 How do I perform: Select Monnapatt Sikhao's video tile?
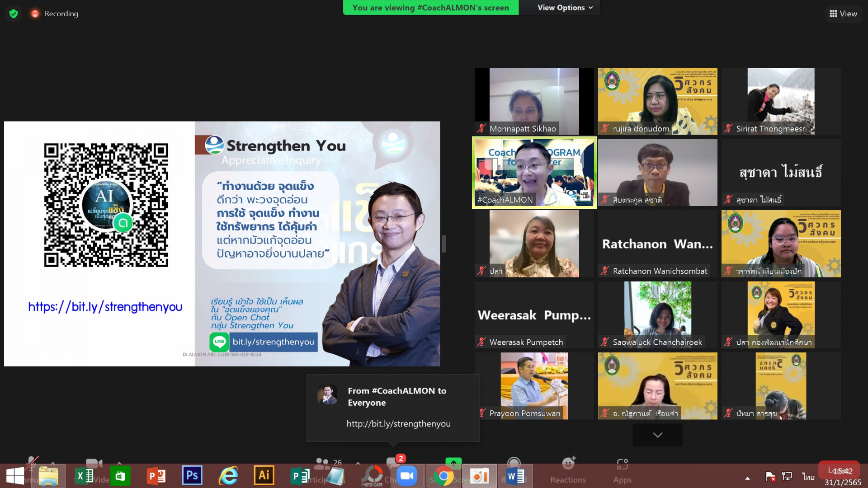point(534,101)
